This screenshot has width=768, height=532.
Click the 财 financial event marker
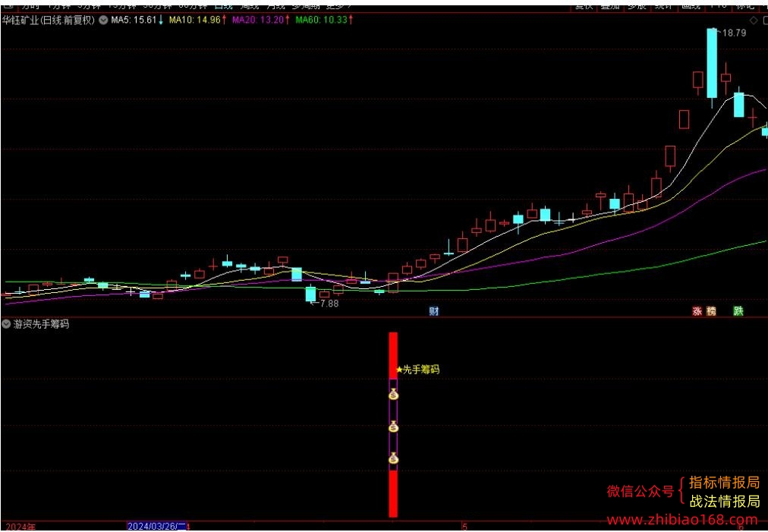(x=434, y=311)
